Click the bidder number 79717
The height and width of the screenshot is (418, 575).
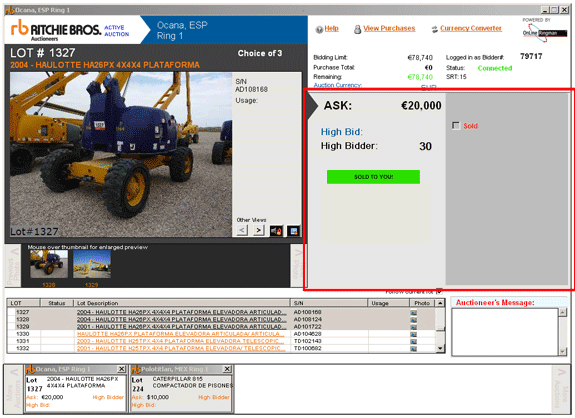click(531, 56)
